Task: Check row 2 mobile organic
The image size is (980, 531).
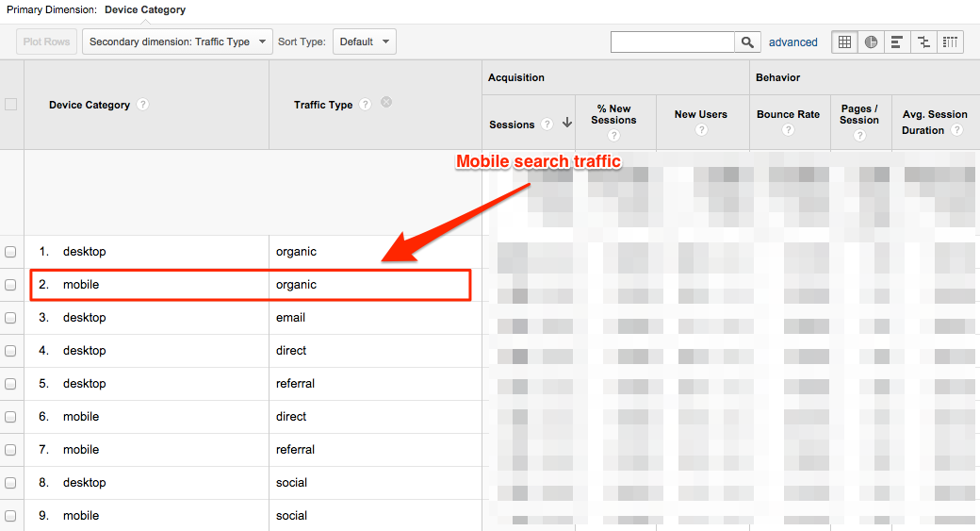Action: [x=10, y=285]
